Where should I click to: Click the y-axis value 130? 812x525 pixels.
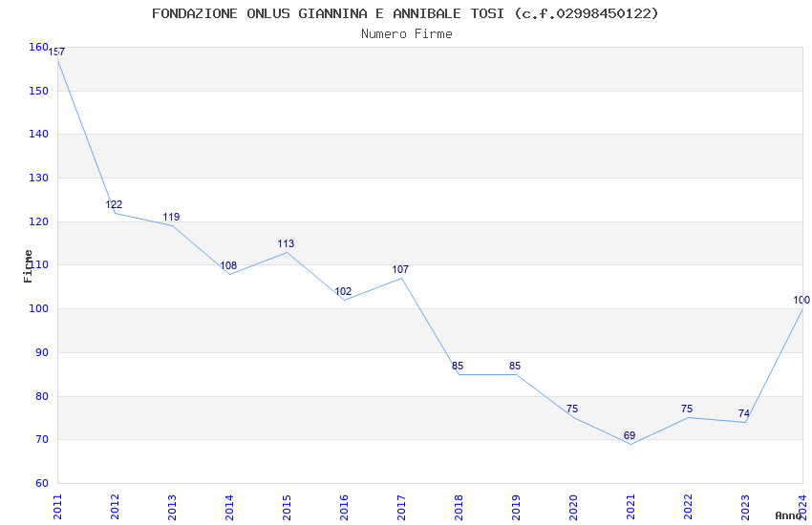pyautogui.click(x=39, y=178)
